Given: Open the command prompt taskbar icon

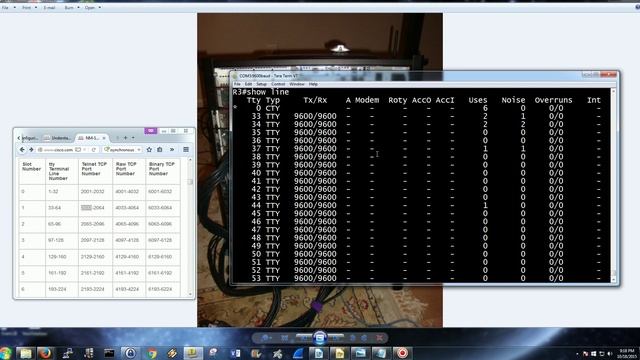Looking at the screenshot, I should tap(109, 353).
